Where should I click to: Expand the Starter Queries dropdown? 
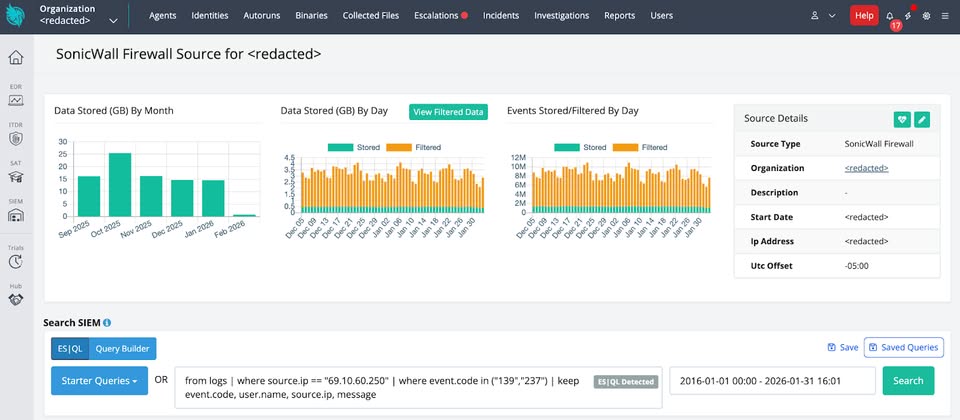(100, 381)
